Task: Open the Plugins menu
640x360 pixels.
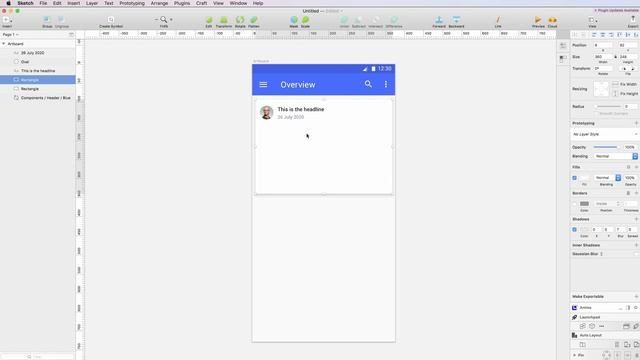Action: (182, 3)
